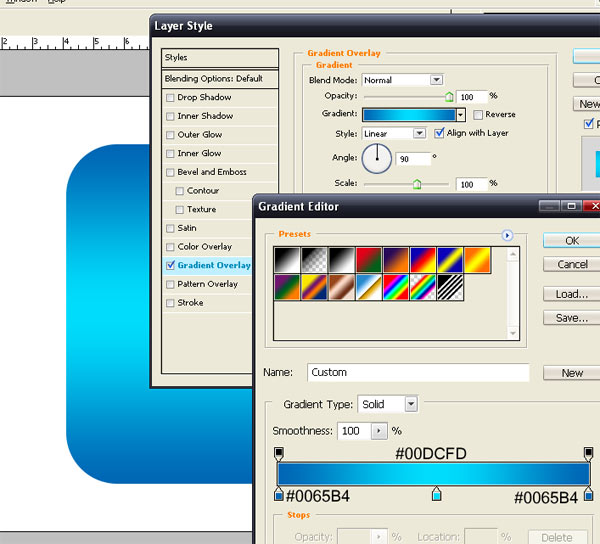Choose the blue, red, yellow gradient preset
Viewport: 600px width, 544px height.
pos(423,260)
